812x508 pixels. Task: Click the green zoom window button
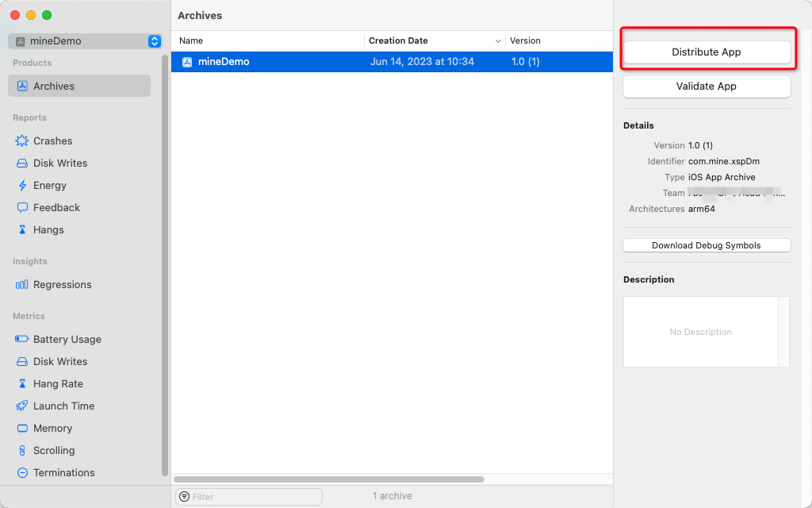point(47,15)
